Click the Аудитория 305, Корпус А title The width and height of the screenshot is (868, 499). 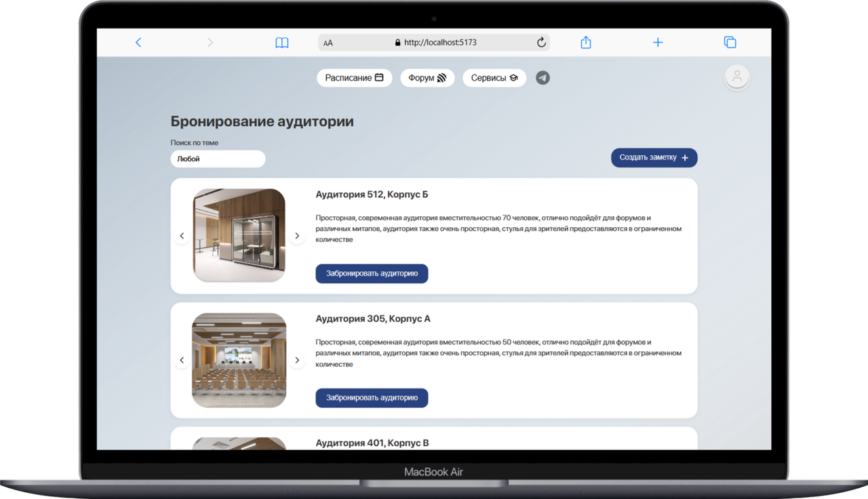coord(373,319)
